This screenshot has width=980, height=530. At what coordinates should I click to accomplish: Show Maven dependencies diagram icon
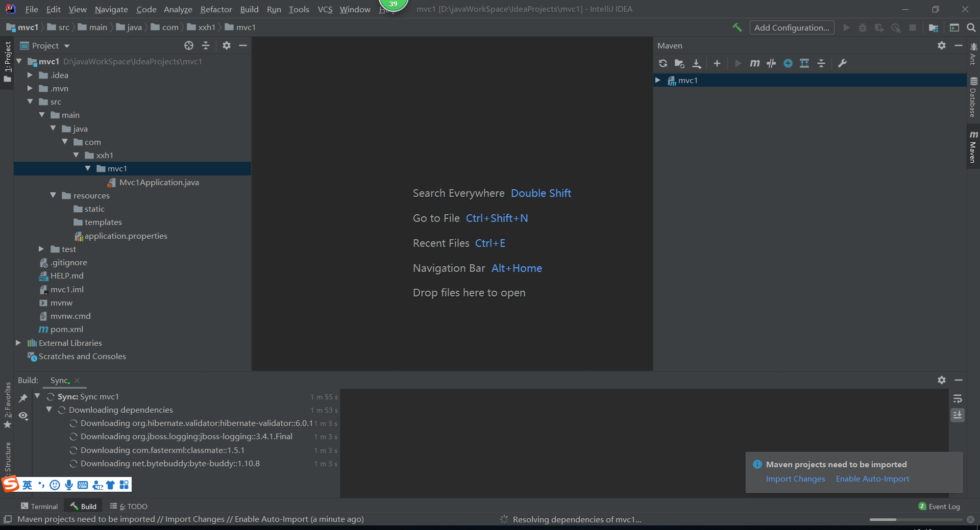(x=804, y=63)
